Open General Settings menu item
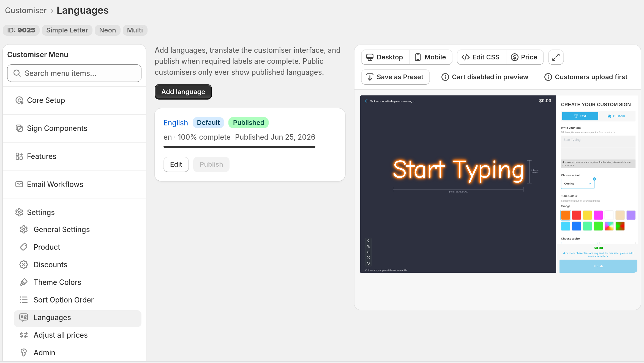The width and height of the screenshot is (644, 363). pos(78,230)
